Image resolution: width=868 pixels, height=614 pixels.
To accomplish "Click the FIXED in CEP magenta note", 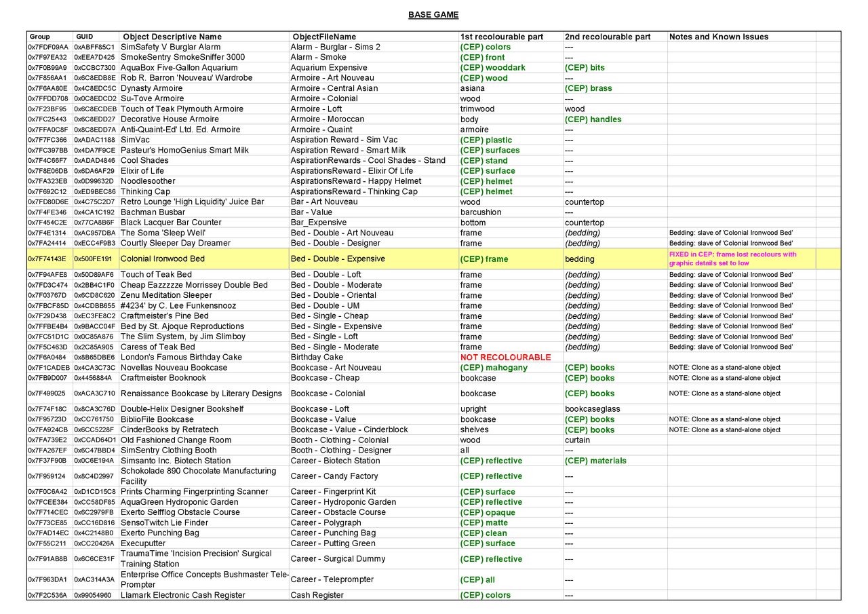I will (732, 258).
